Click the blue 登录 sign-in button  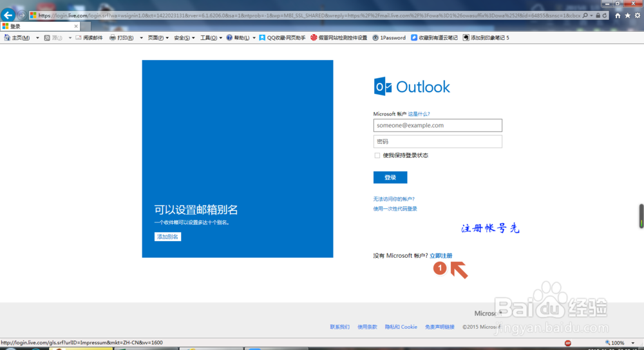point(390,177)
